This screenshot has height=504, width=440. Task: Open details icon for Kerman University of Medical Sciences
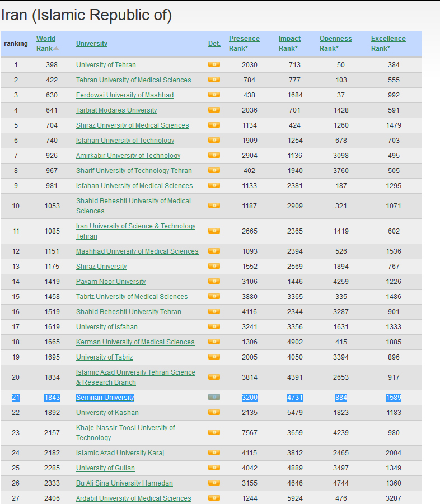click(214, 342)
